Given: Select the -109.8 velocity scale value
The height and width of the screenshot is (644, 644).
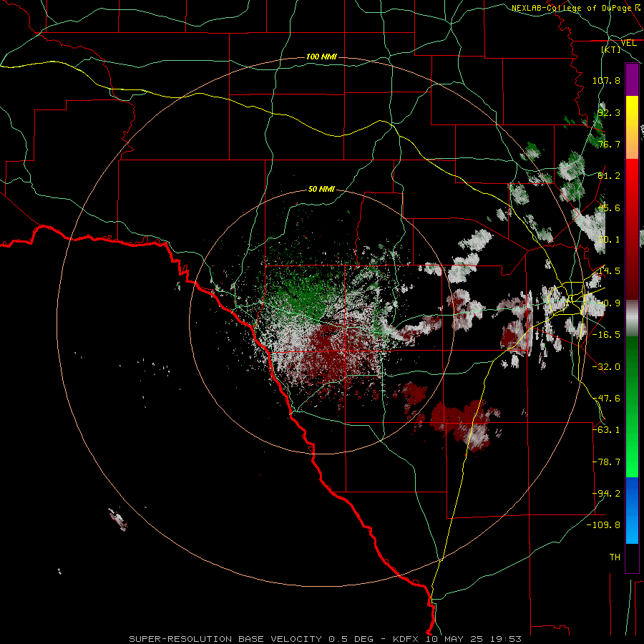Looking at the screenshot, I should (x=603, y=525).
